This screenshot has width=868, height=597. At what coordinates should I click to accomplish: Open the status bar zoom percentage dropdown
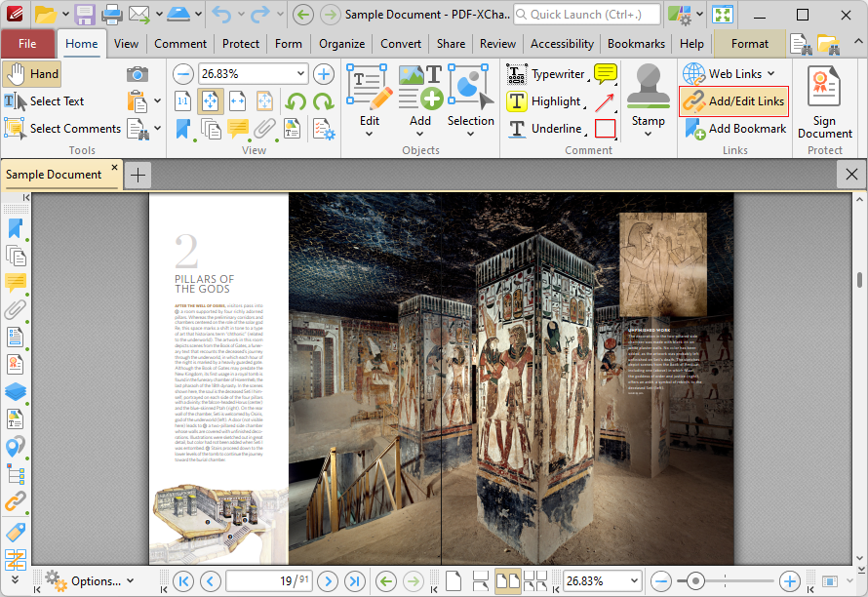coord(634,581)
